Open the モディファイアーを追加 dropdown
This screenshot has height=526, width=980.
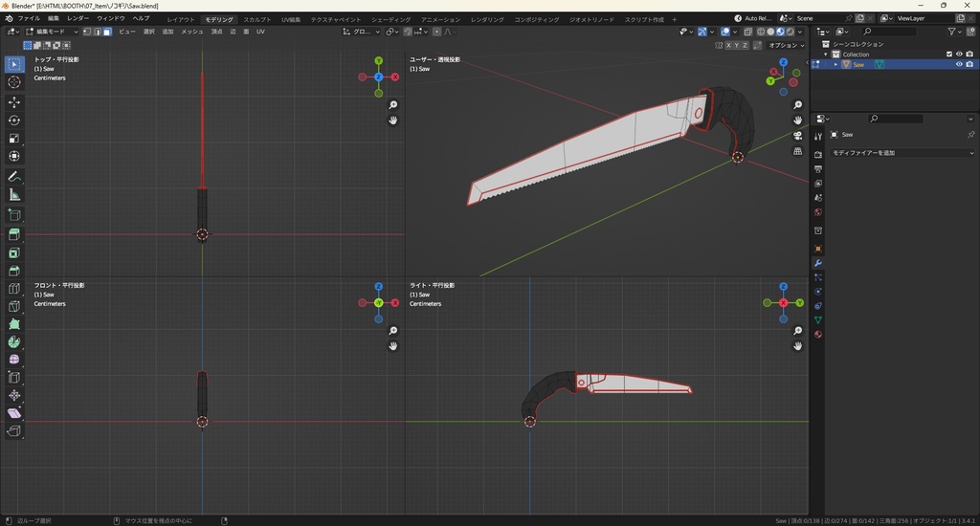902,153
